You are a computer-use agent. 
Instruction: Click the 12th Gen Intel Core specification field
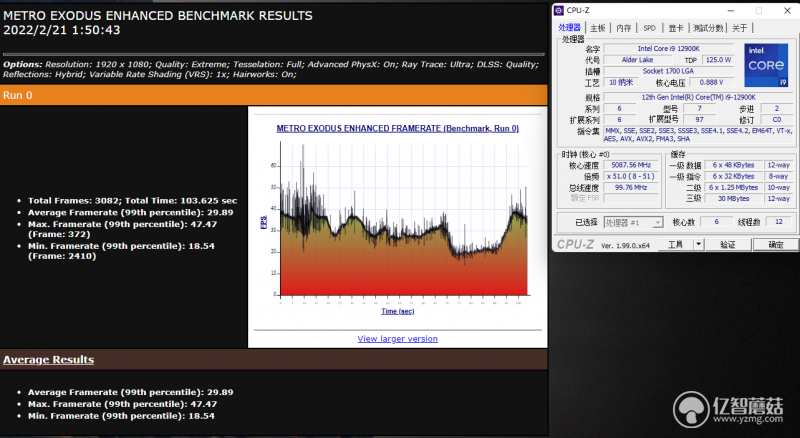tap(698, 97)
